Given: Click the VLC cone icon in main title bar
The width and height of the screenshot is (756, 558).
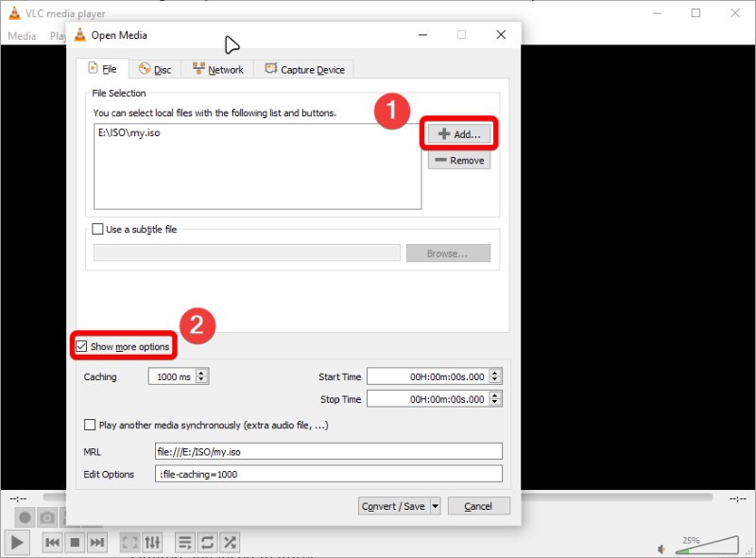Looking at the screenshot, I should click(x=15, y=13).
